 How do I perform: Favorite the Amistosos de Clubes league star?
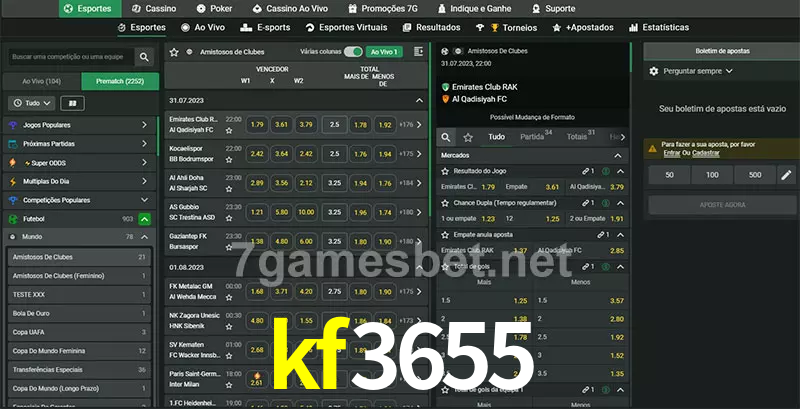174,52
